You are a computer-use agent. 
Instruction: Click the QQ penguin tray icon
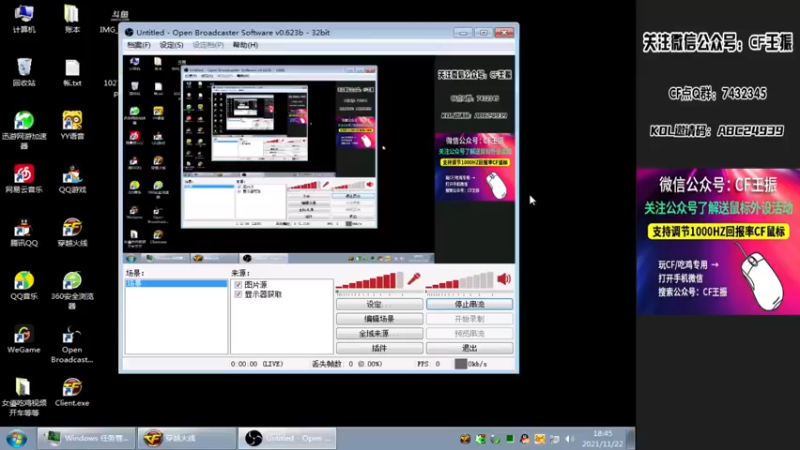pos(524,439)
